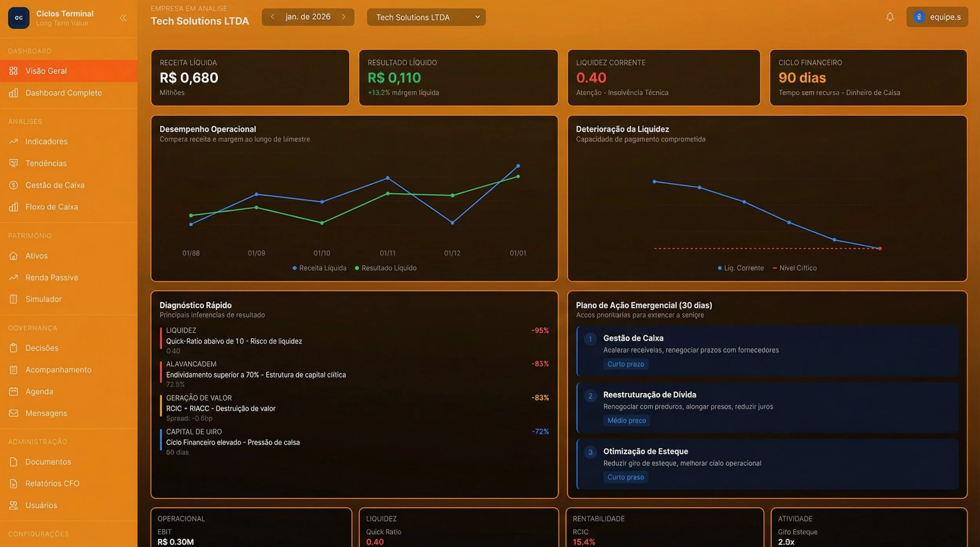The image size is (980, 547).
Task: Click Curto prazo tag under Gestão de Caixa
Action: pos(625,364)
